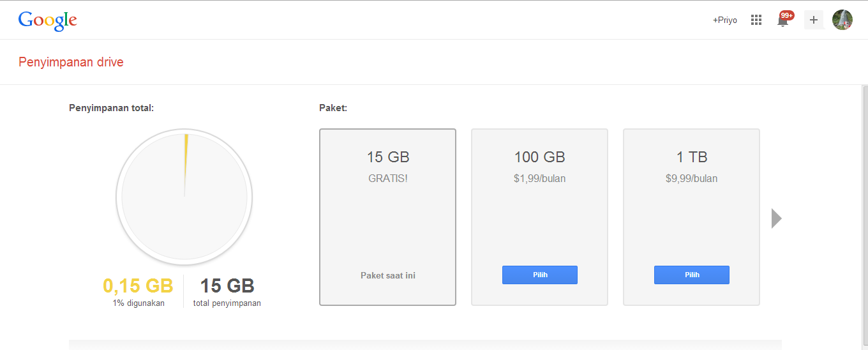Go to the Google logo homepage
This screenshot has height=350, width=868.
pos(48,20)
